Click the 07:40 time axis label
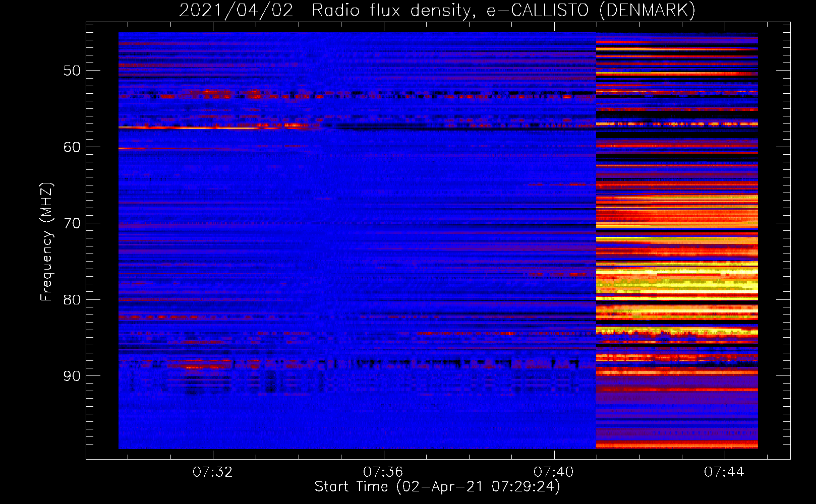This screenshot has height=504, width=816. [554, 472]
